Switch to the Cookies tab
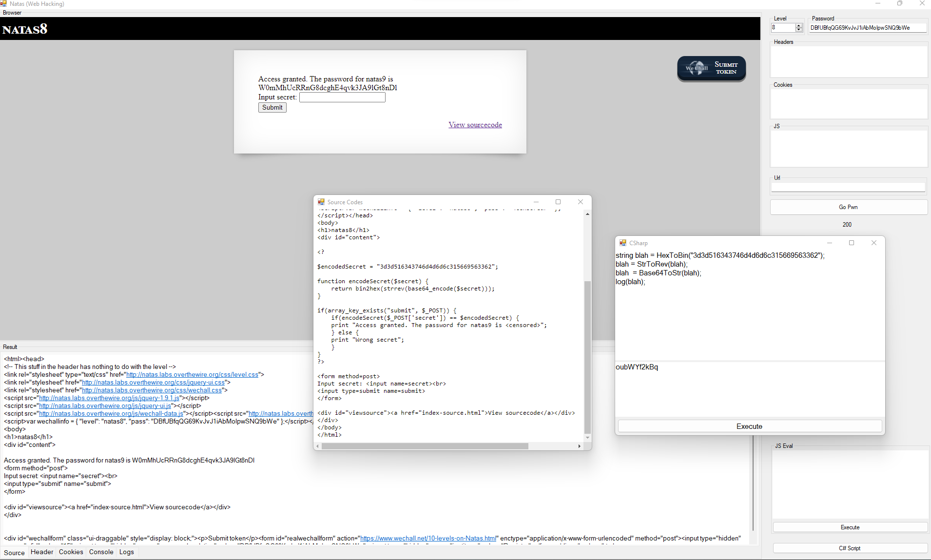 click(71, 552)
